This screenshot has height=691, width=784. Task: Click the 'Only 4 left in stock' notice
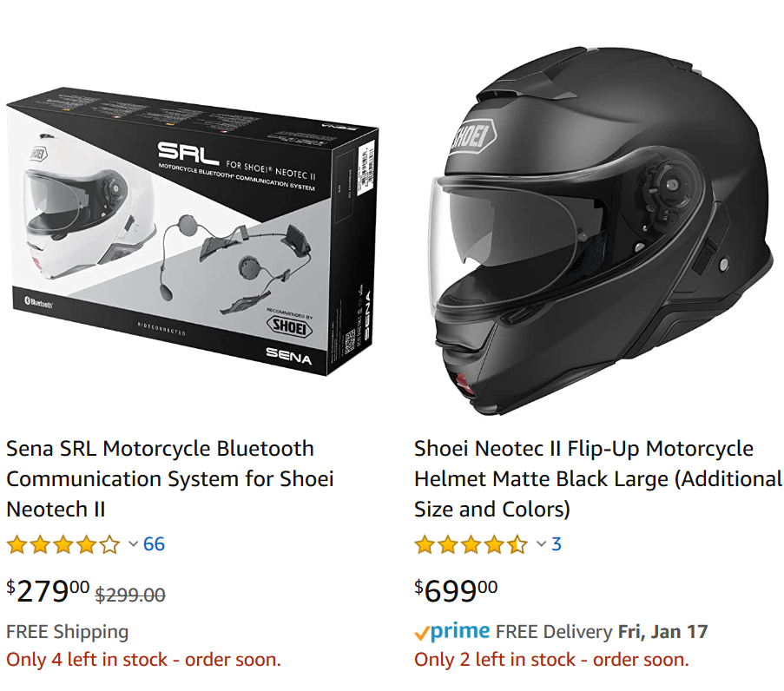click(x=143, y=659)
